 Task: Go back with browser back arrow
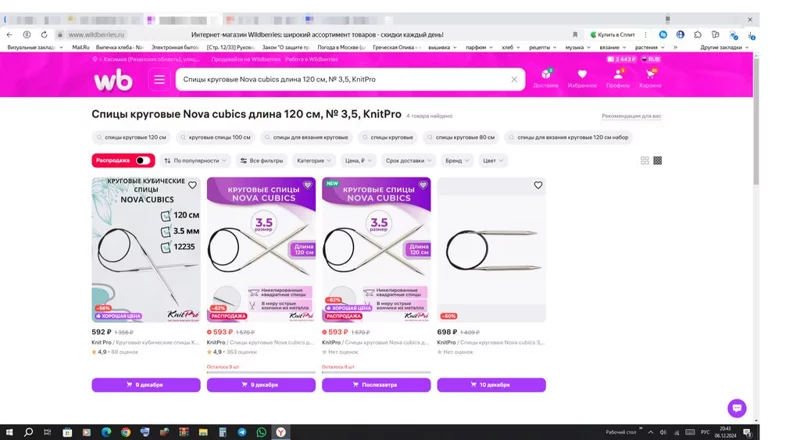pos(9,35)
